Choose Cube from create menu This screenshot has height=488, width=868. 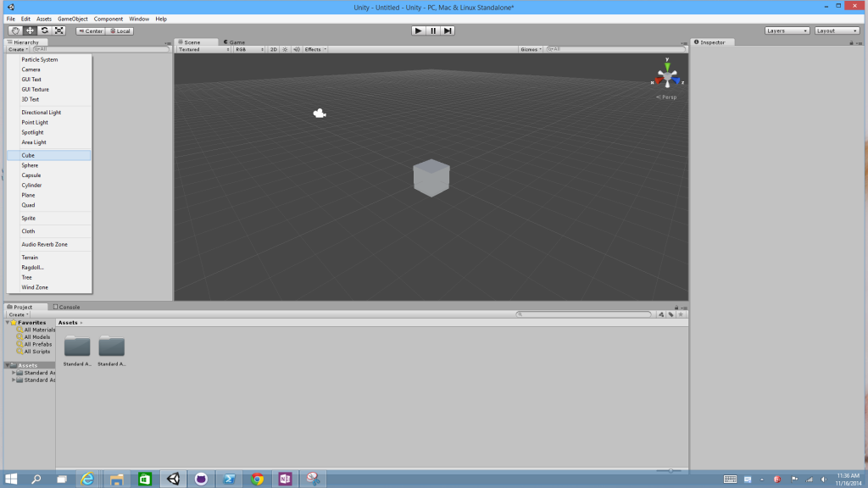(x=48, y=156)
